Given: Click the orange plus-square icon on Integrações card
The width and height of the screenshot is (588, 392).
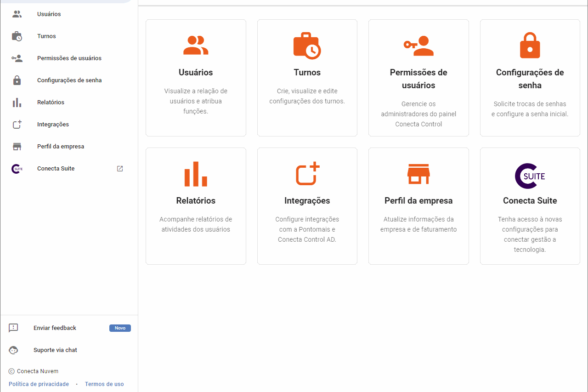Looking at the screenshot, I should tap(307, 174).
